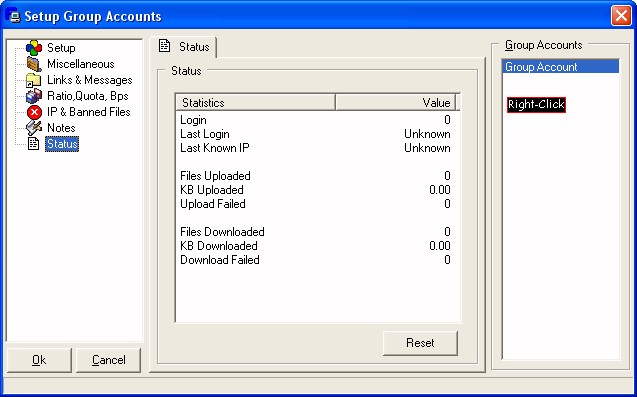637x397 pixels.
Task: Click the Ratio, Quota, Bps icon
Action: pyautogui.click(x=34, y=96)
